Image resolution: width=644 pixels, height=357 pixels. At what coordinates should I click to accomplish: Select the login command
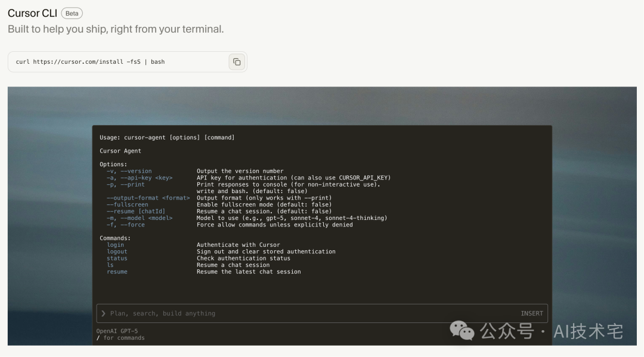(115, 244)
